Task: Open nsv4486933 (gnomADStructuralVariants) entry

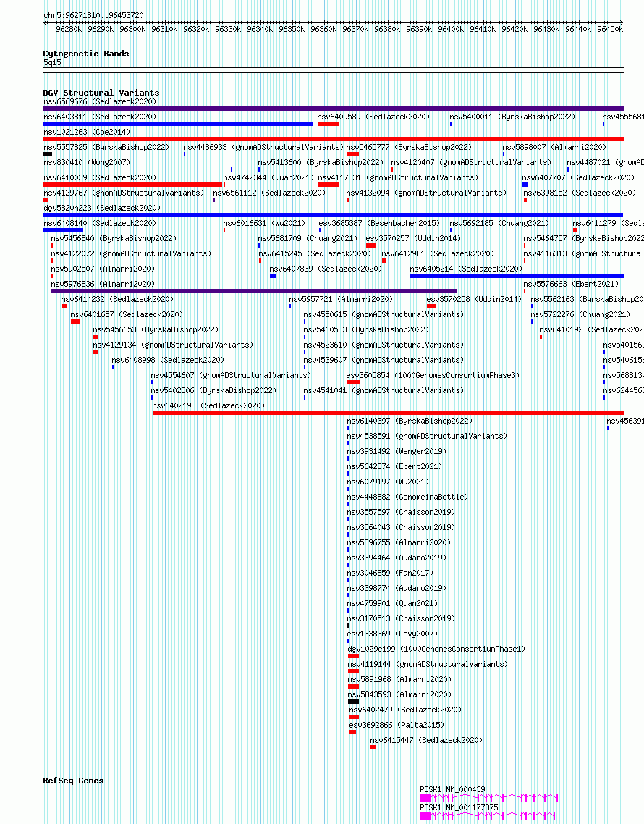Action: point(263,147)
